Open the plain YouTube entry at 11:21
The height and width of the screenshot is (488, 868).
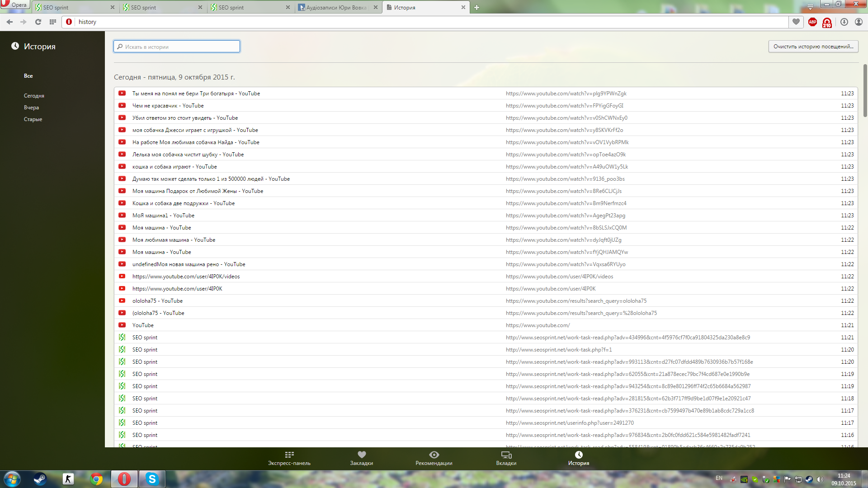coord(143,325)
